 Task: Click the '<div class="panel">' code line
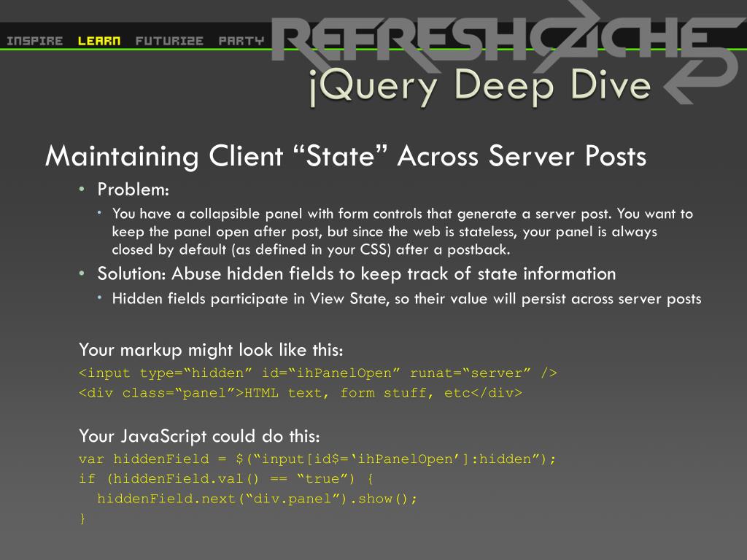coord(301,393)
